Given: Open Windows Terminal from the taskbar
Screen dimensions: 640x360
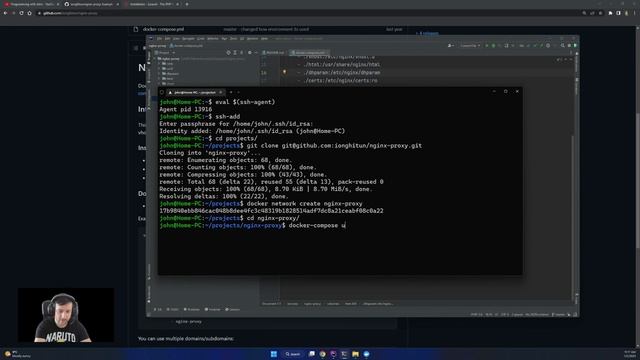Looking at the screenshot, I should pyautogui.click(x=344, y=354).
